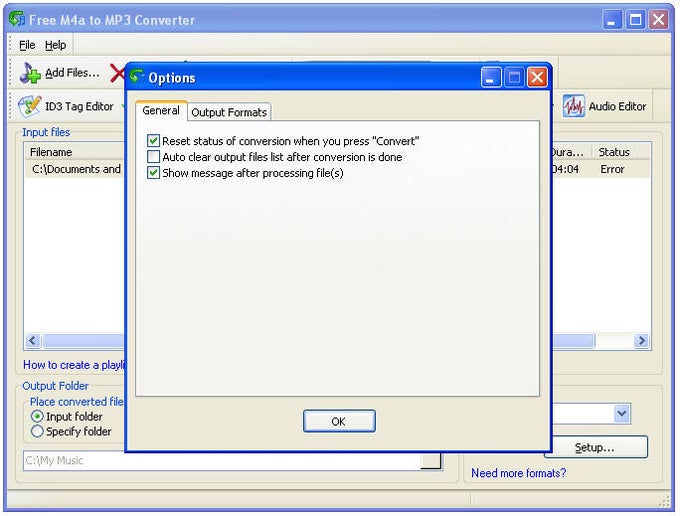The width and height of the screenshot is (680, 516).
Task: Select the C:\Documents and file row
Action: [x=76, y=169]
